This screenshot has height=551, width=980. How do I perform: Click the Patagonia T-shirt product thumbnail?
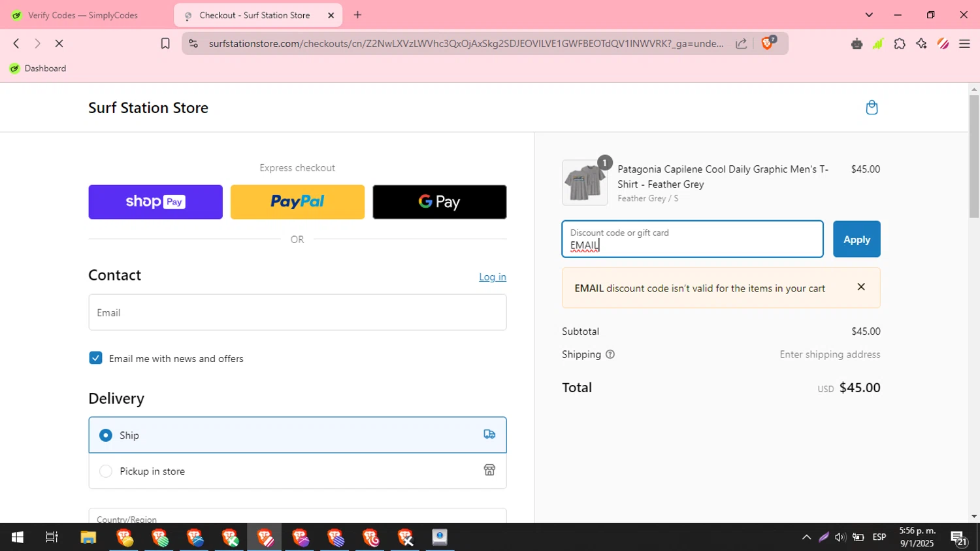[x=585, y=183]
